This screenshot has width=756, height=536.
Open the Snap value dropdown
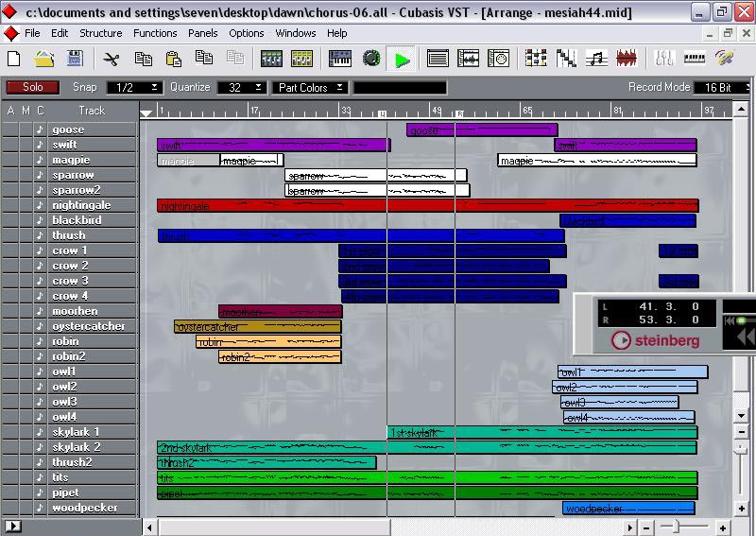coord(133,87)
